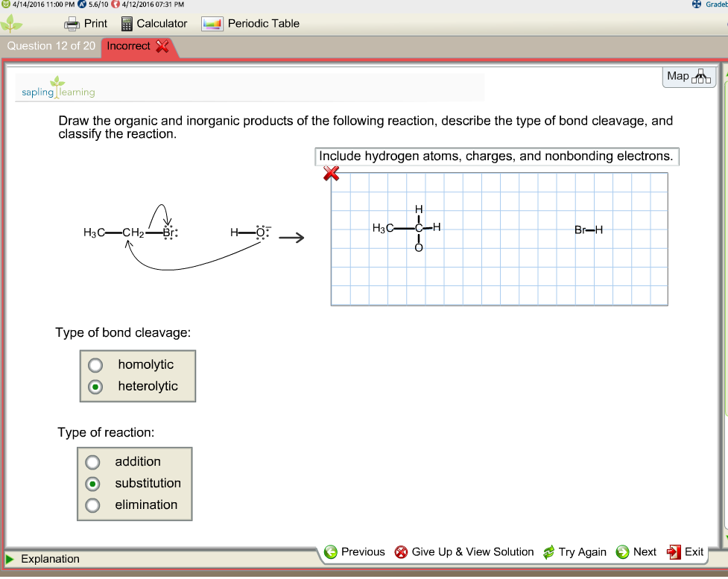Image resolution: width=728 pixels, height=579 pixels.
Task: Click the green leaf icon in the toolbar
Action: [x=10, y=23]
